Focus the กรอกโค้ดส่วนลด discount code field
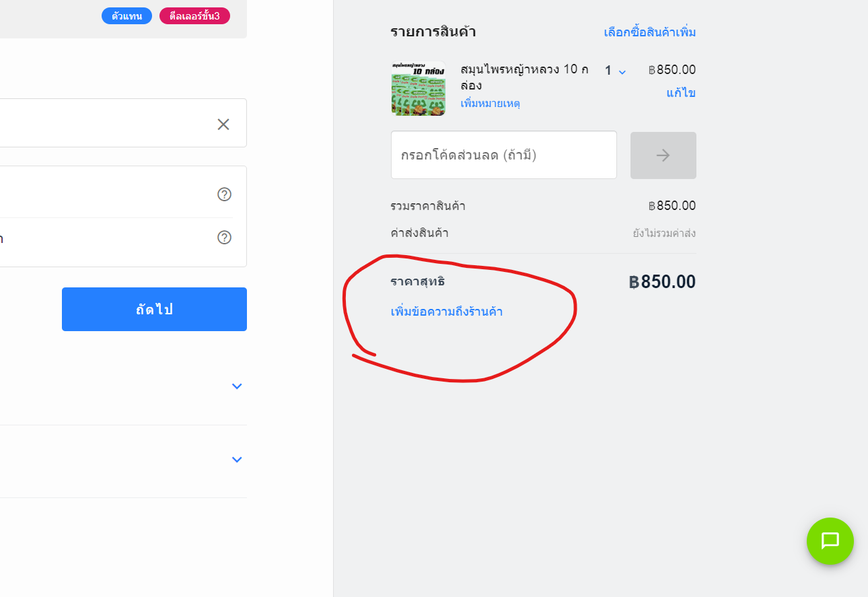Image resolution: width=868 pixels, height=597 pixels. 504,155
